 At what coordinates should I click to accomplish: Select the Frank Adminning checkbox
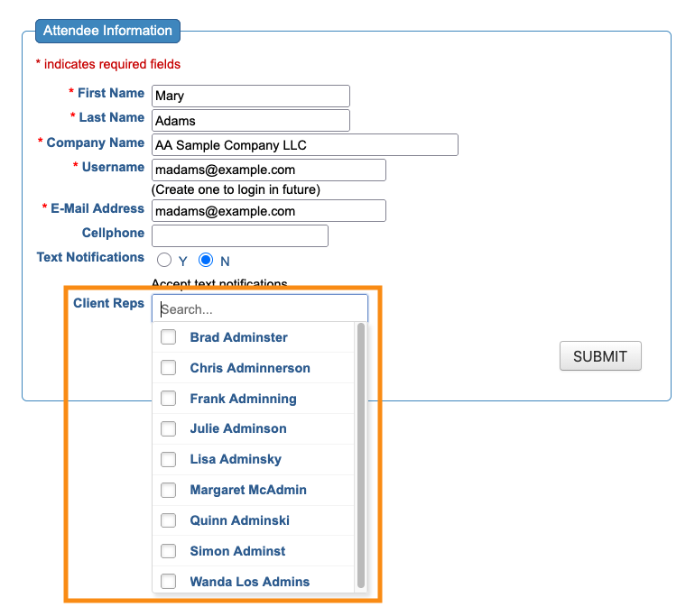168,399
